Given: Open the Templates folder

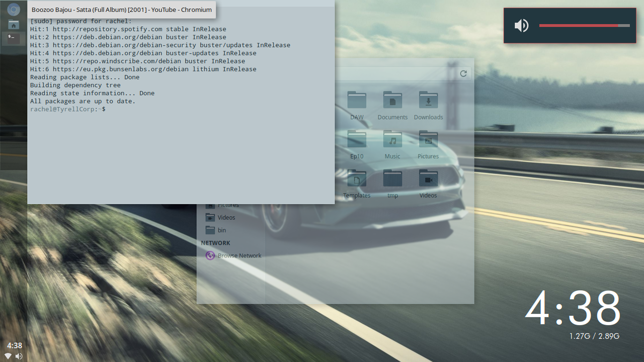Looking at the screenshot, I should 357,184.
